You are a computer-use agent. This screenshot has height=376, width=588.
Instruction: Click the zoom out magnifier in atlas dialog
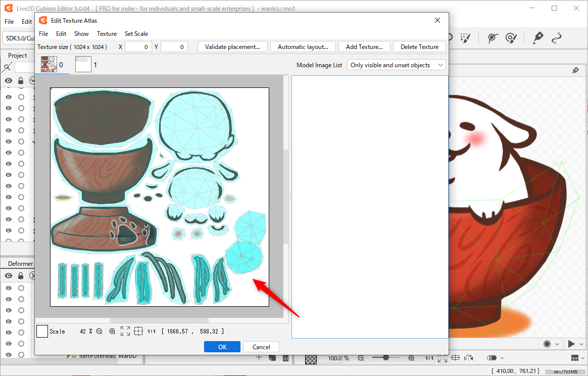pyautogui.click(x=99, y=332)
